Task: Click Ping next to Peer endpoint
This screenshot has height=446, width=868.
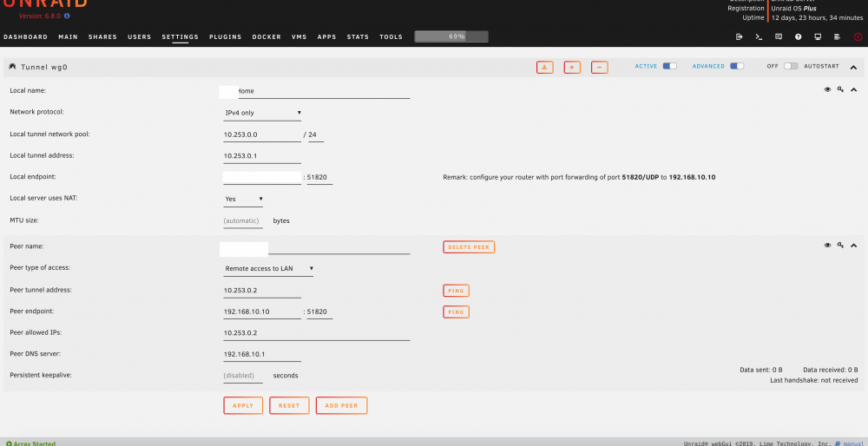Action: coord(457,312)
